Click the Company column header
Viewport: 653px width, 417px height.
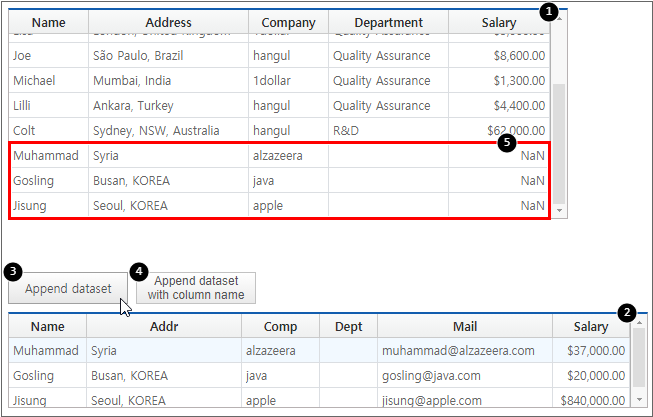288,22
